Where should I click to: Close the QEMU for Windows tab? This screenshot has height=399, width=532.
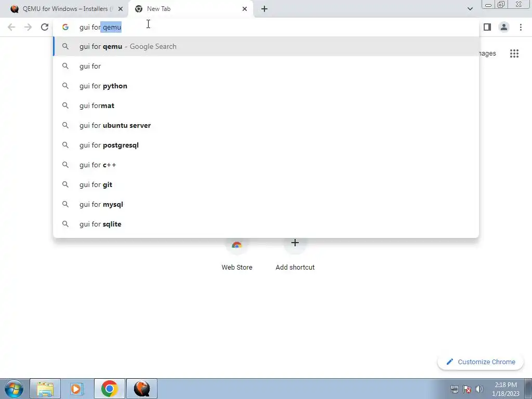click(121, 9)
